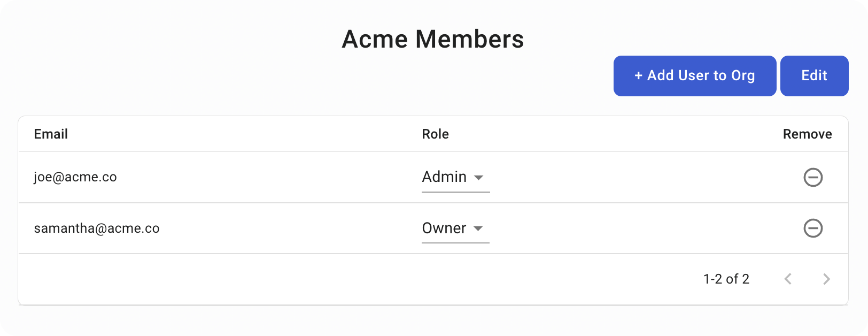This screenshot has height=336, width=868.
Task: Open the Admin role selector text for joe
Action: coord(444,177)
